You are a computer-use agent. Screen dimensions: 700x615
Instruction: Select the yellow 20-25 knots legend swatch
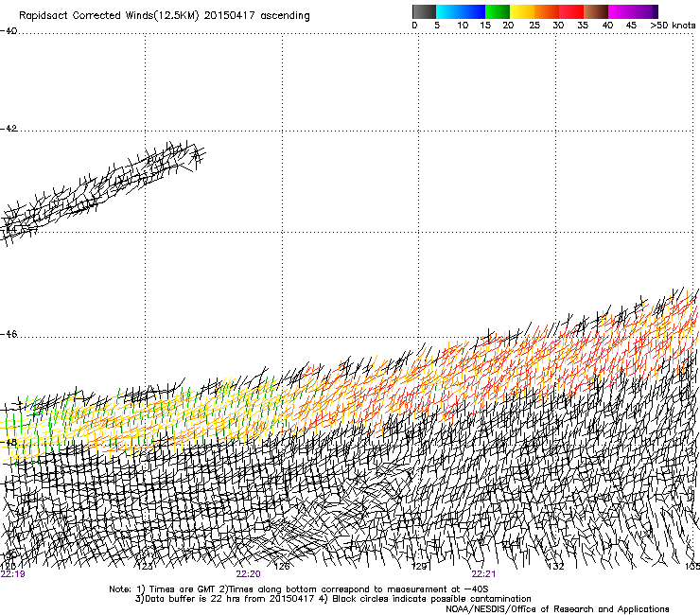click(522, 11)
